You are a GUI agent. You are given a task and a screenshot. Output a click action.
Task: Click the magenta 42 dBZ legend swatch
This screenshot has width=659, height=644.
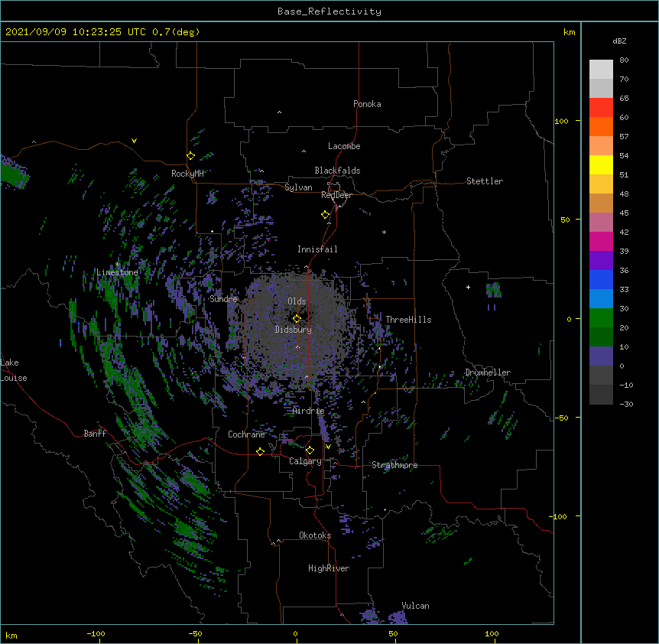pyautogui.click(x=601, y=241)
